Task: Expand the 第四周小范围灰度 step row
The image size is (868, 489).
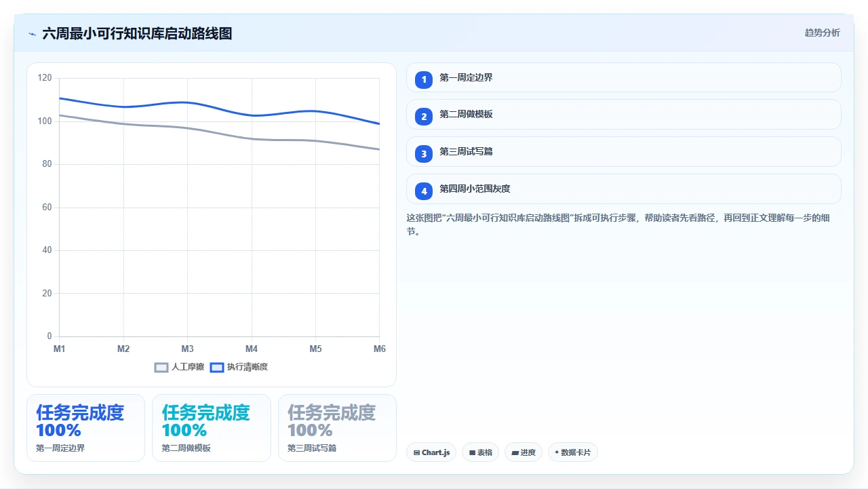Action: pos(623,189)
